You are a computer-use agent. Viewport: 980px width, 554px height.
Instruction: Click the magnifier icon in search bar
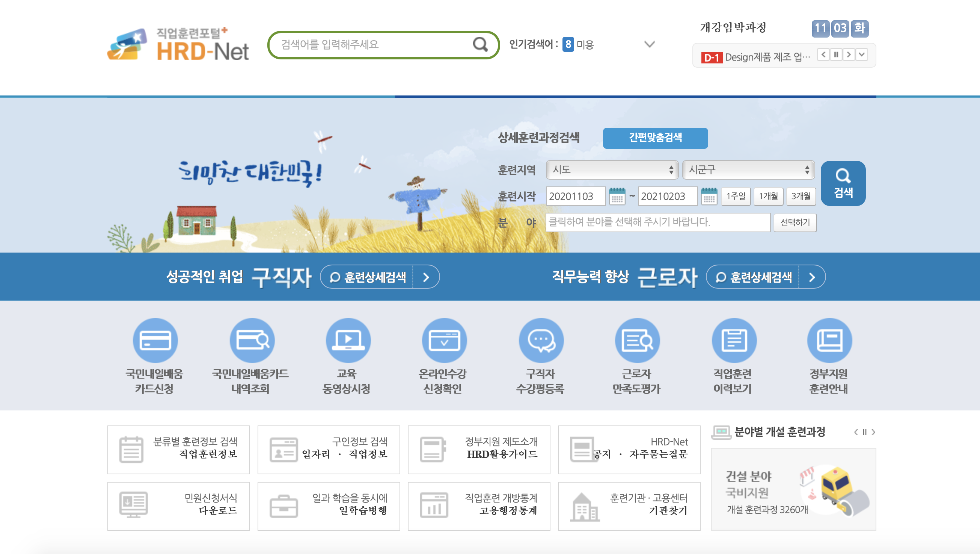pyautogui.click(x=480, y=45)
